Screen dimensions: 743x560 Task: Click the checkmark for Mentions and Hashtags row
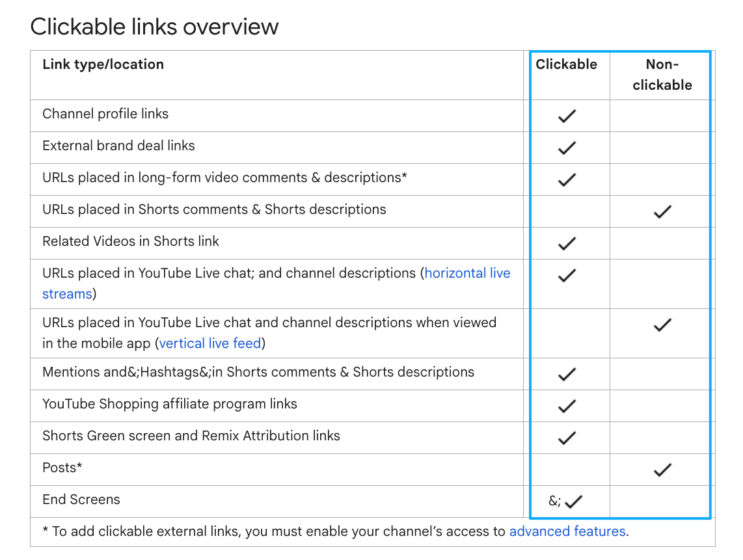point(567,374)
